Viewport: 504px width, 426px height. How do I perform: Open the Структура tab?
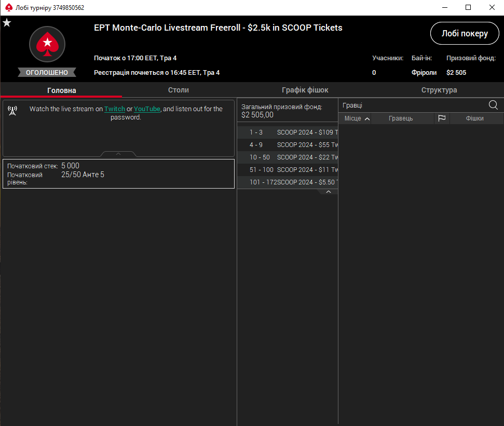pyautogui.click(x=439, y=90)
